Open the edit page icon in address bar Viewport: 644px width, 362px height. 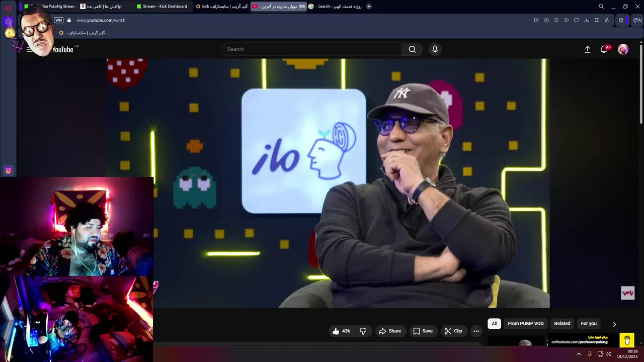pyautogui.click(x=536, y=20)
